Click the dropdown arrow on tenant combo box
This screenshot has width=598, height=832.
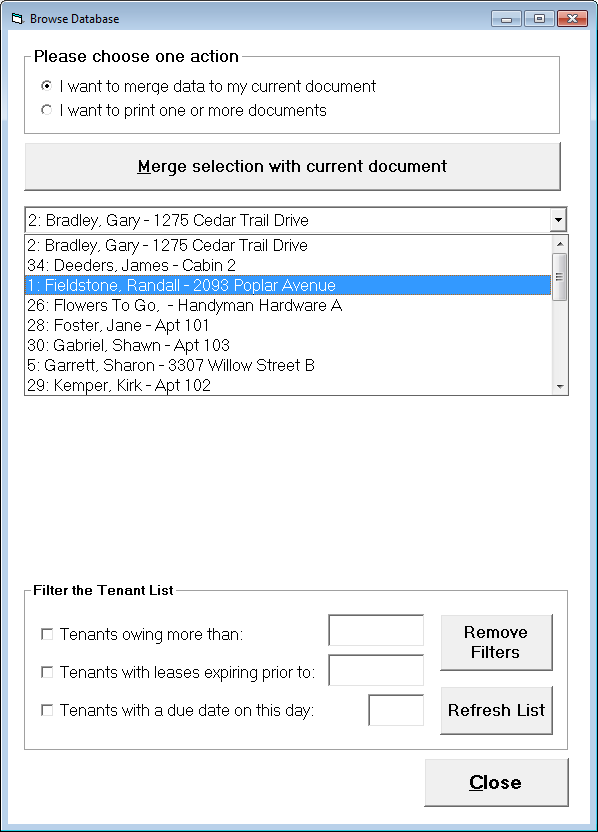pyautogui.click(x=559, y=220)
